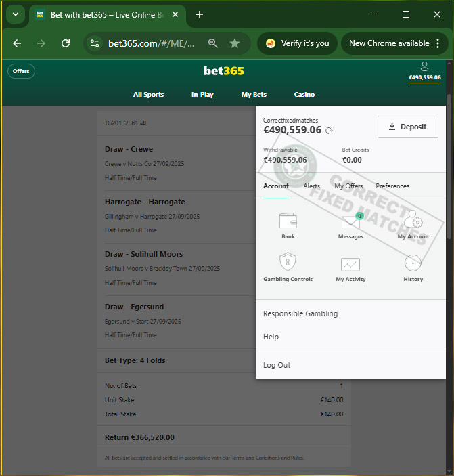Reload the page in Chrome
Screen dimensions: 454x476
click(x=66, y=43)
